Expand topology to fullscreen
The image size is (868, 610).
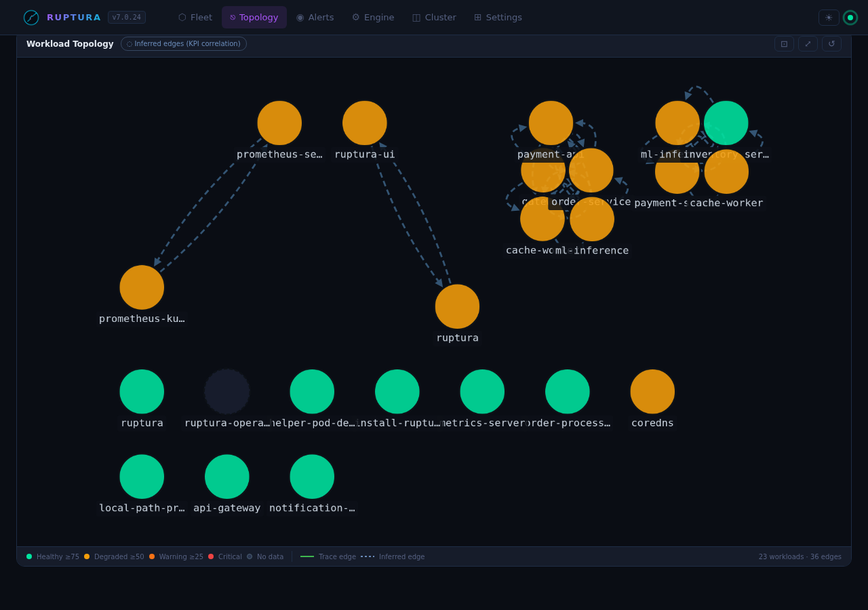[x=808, y=44]
